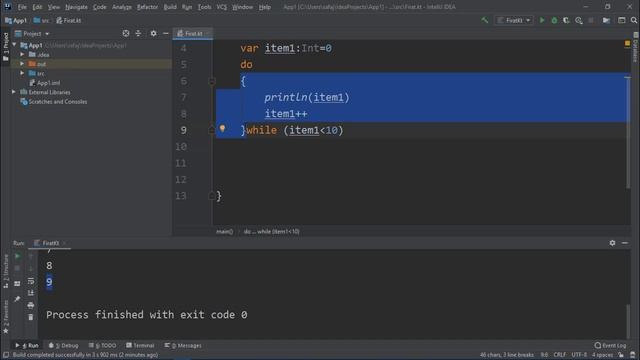Open Search Everywhere magnifier icon
Viewport: 640px width, 360px height.
point(634,20)
